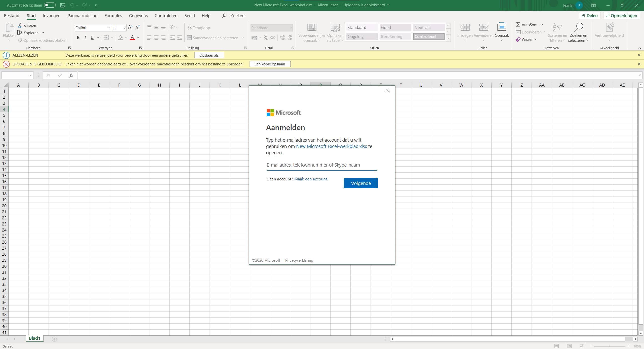Switch to the Gegevens tab
Image resolution: width=644 pixels, height=349 pixels.
[x=138, y=16]
